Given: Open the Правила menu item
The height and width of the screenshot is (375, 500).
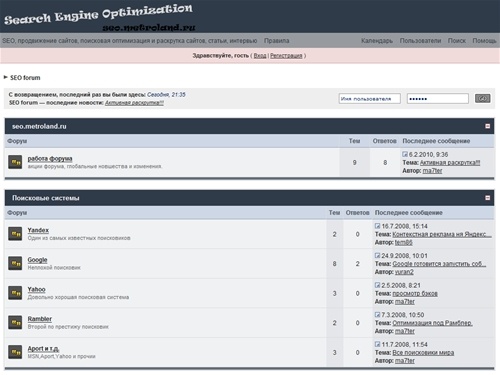Looking at the screenshot, I should (x=276, y=41).
